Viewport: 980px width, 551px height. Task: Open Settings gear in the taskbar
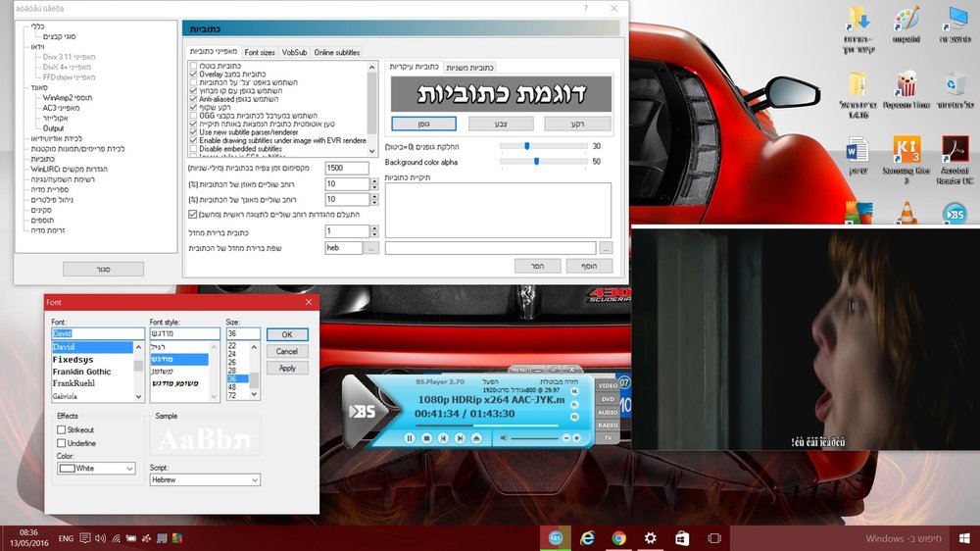[x=650, y=538]
